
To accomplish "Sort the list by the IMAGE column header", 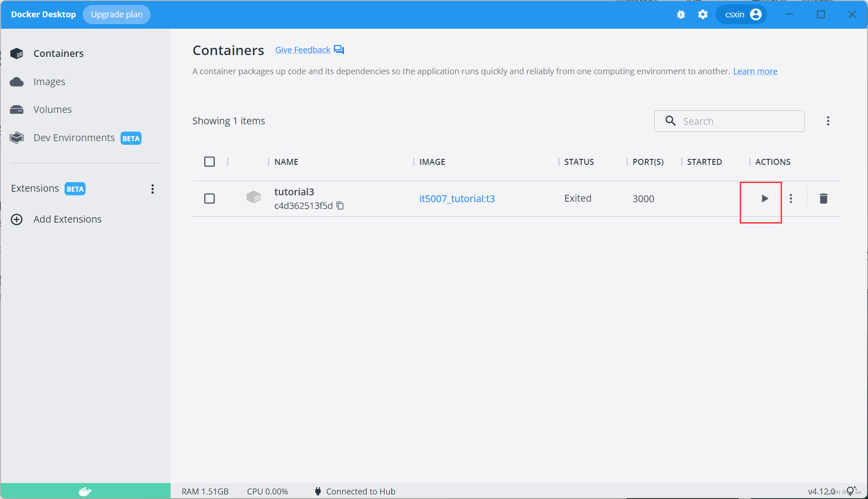I will [x=432, y=162].
